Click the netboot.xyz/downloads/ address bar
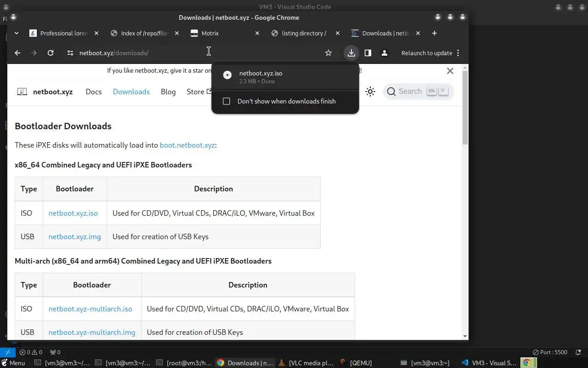 point(193,53)
